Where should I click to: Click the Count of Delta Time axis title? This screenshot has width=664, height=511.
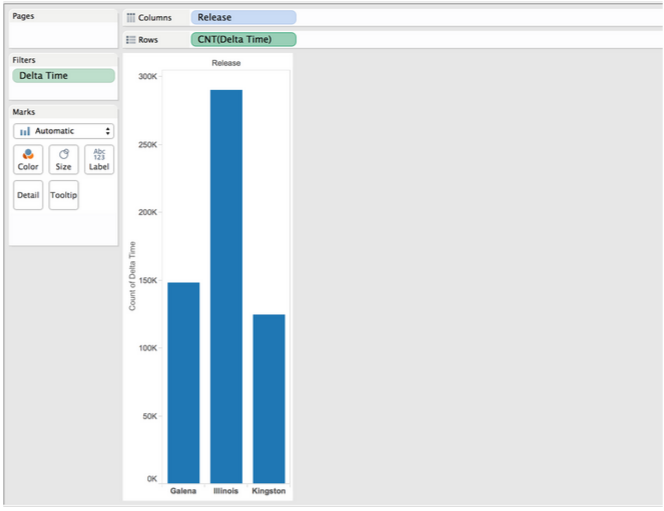(132, 276)
